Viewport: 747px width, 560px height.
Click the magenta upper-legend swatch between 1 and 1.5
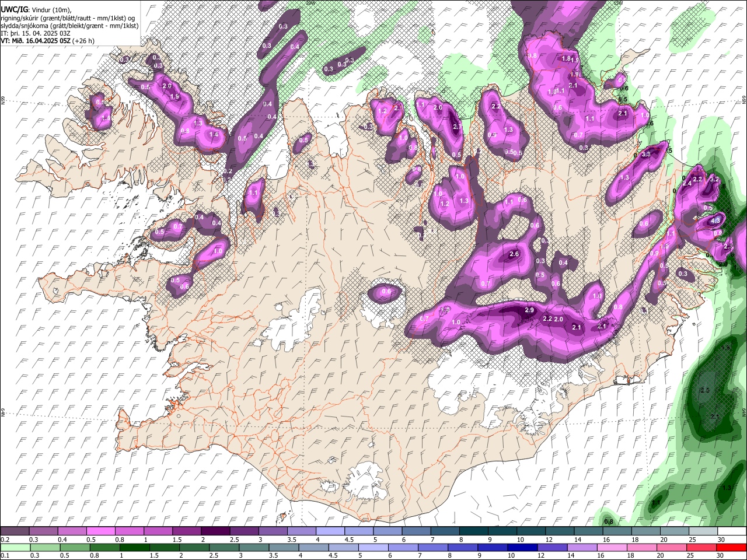point(158,531)
